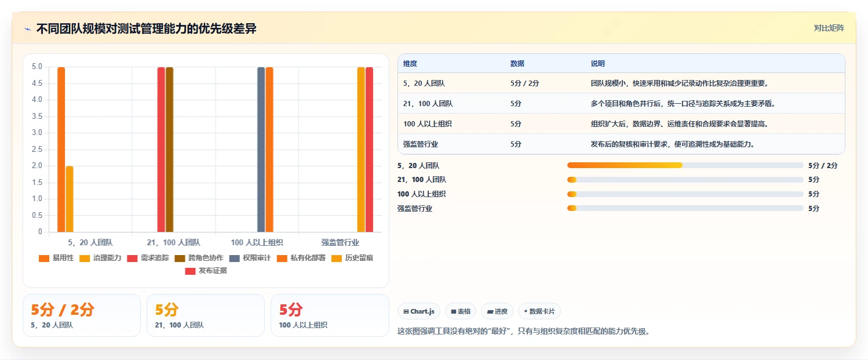Viewport: 868px width, 360px height.
Task: Click the orange bar in the 5，20 人团队 group
Action: coord(61,150)
